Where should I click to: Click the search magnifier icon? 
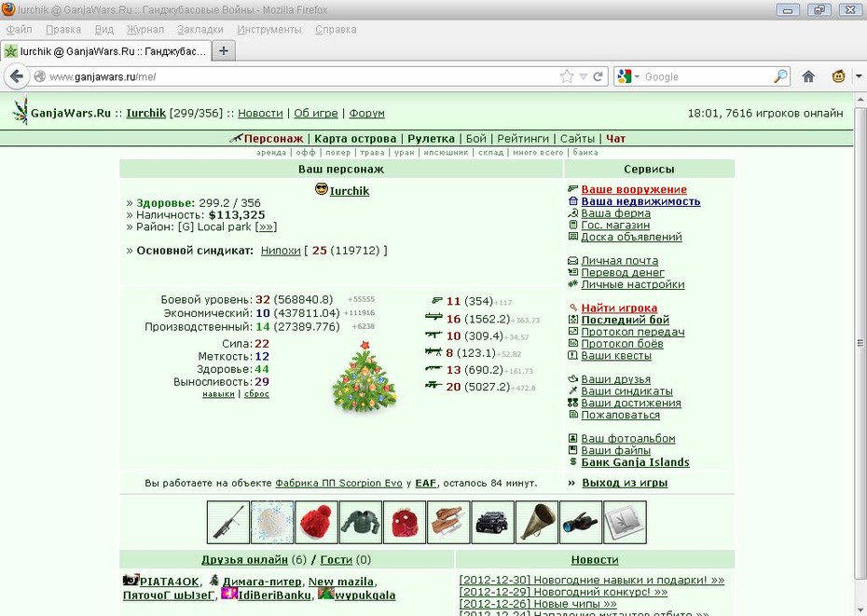[x=780, y=76]
